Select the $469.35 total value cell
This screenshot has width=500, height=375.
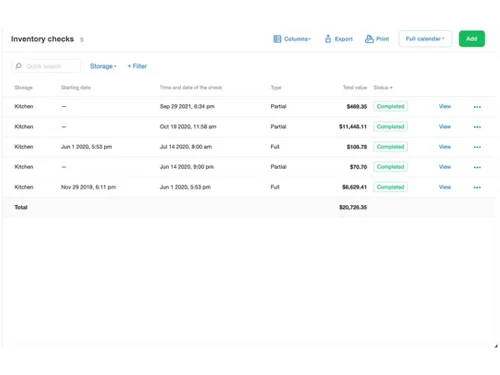point(357,107)
